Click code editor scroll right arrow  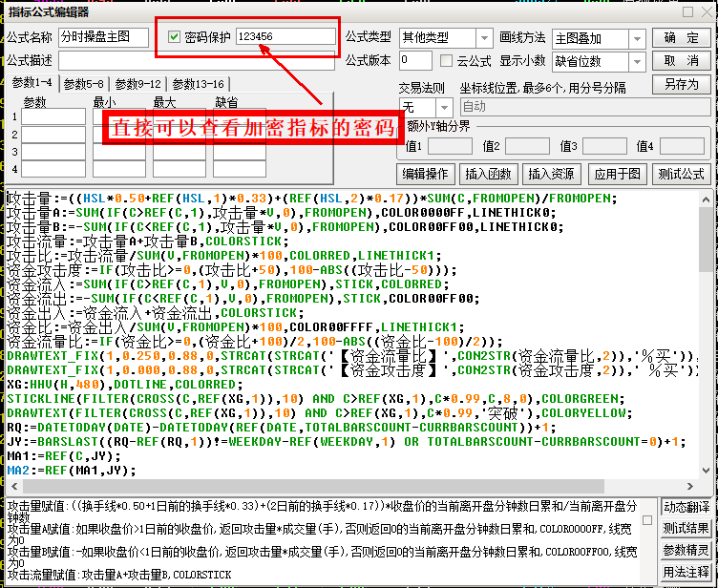coord(690,486)
